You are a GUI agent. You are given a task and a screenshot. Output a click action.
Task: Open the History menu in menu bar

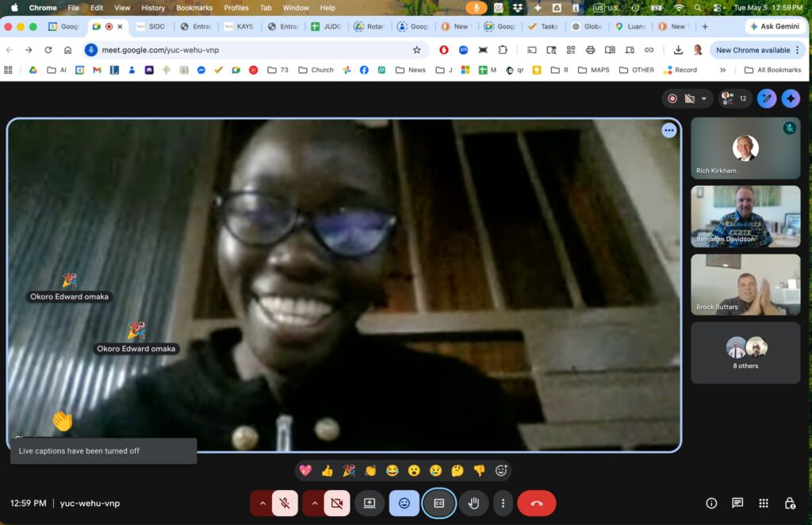point(153,8)
